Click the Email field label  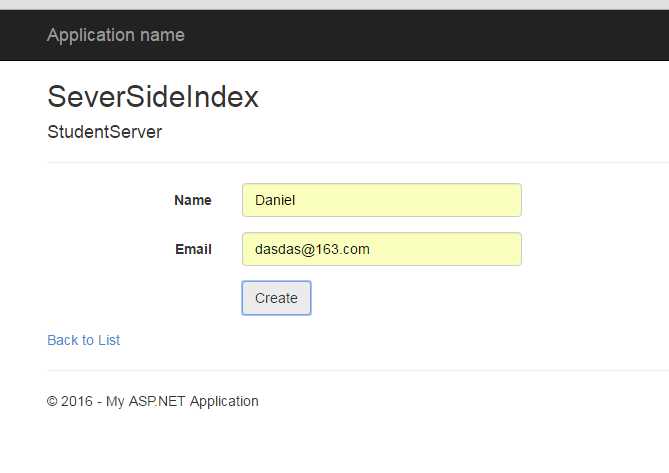coord(193,249)
